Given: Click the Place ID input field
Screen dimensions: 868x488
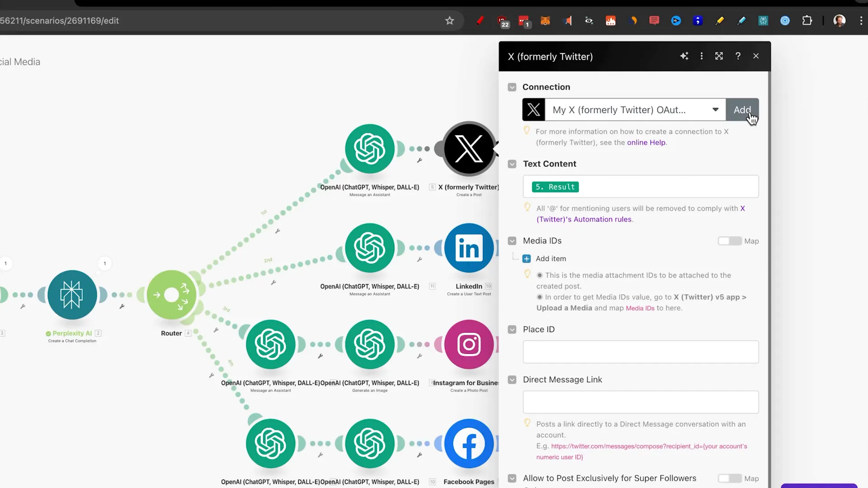Looking at the screenshot, I should (641, 352).
